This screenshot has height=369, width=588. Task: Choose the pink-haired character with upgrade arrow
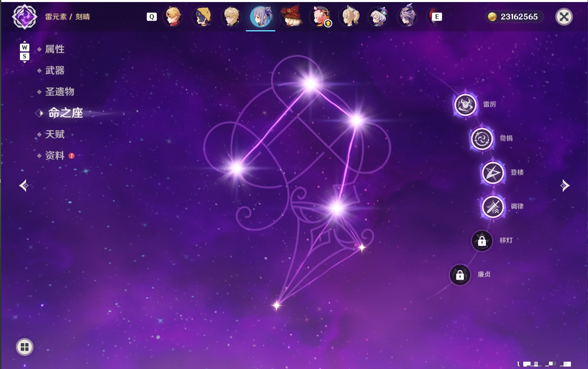point(320,17)
